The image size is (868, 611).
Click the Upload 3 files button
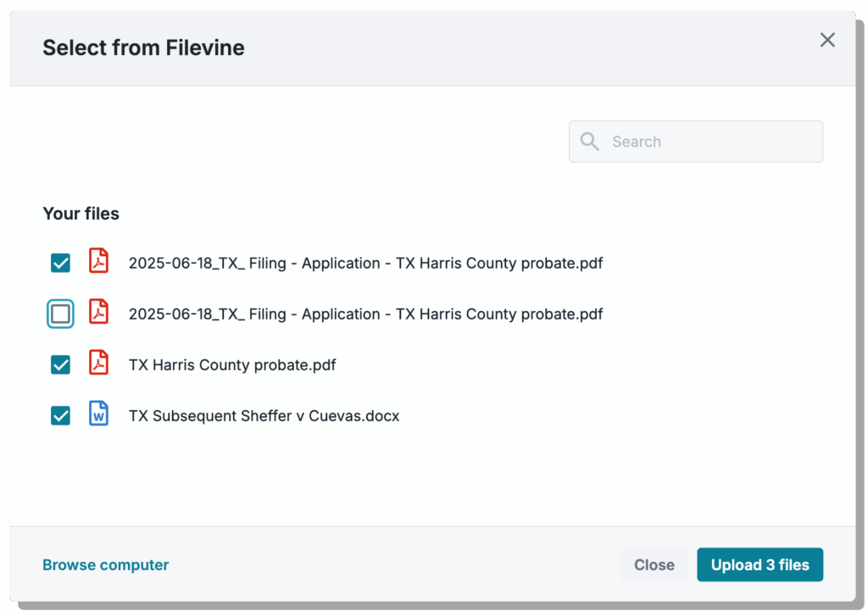(x=759, y=565)
